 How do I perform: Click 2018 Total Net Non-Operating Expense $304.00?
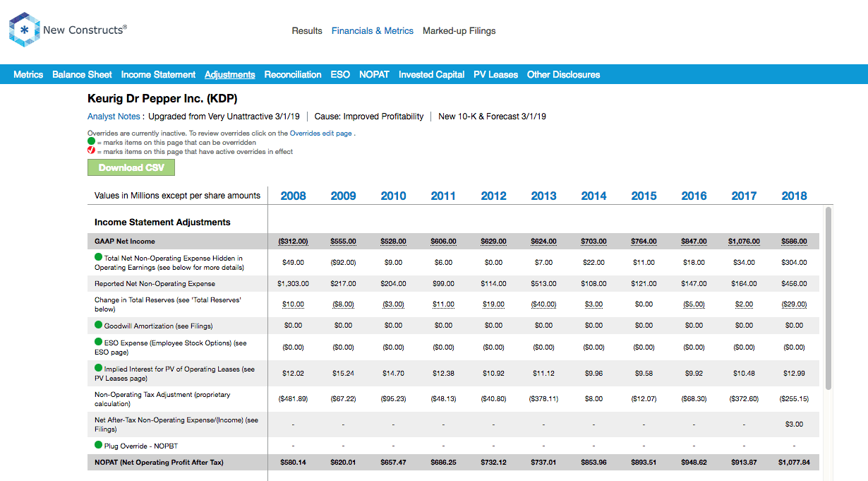tap(795, 263)
